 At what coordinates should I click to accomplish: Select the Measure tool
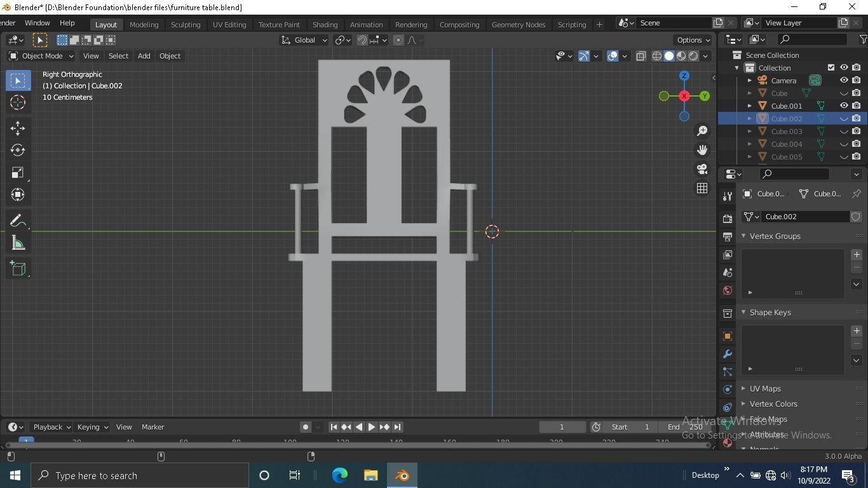click(x=18, y=243)
